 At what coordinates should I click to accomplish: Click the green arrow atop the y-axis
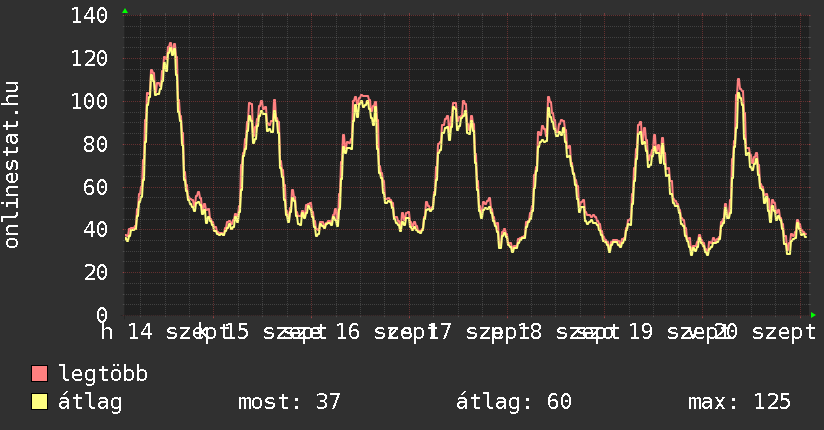[125, 11]
